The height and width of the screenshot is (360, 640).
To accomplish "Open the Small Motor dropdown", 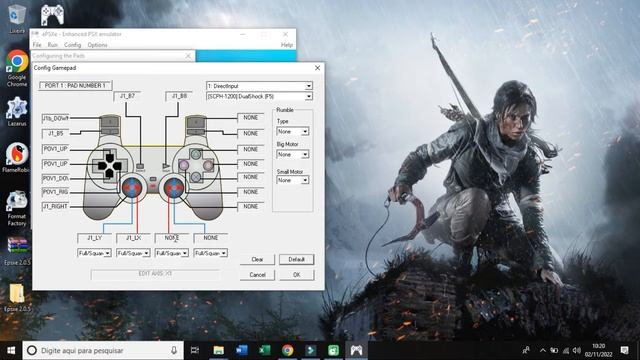I will point(292,180).
